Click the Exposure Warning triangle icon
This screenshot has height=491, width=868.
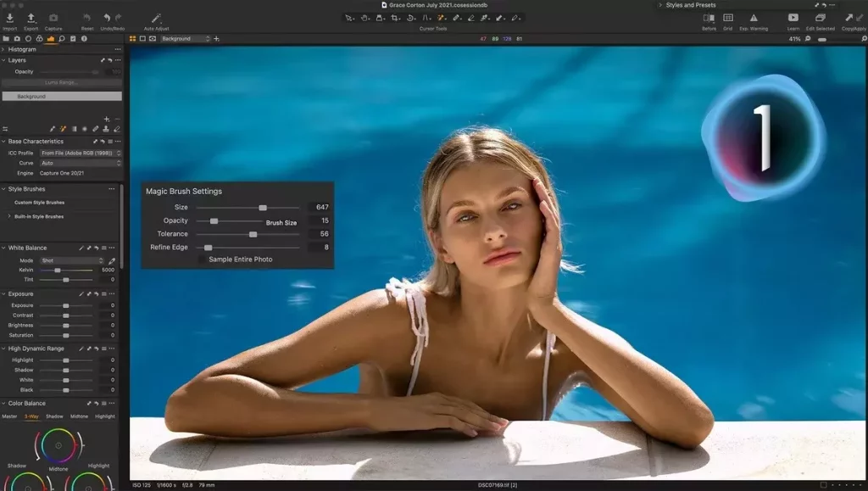click(x=754, y=18)
